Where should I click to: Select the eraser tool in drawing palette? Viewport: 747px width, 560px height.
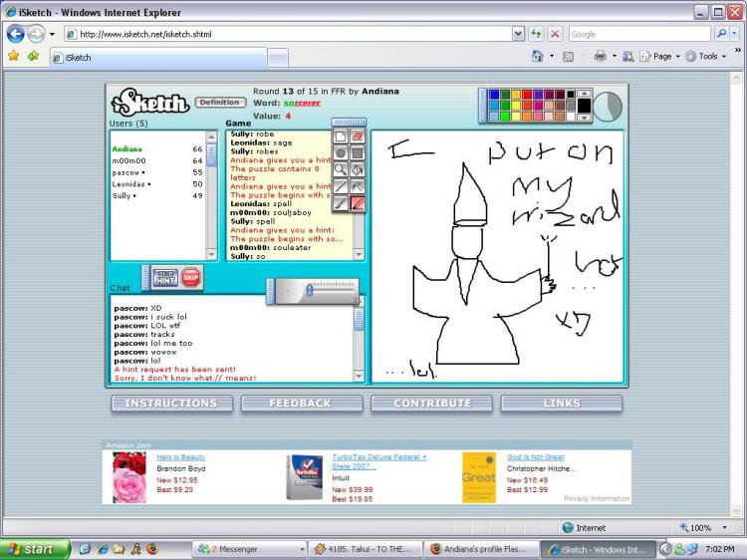(359, 136)
